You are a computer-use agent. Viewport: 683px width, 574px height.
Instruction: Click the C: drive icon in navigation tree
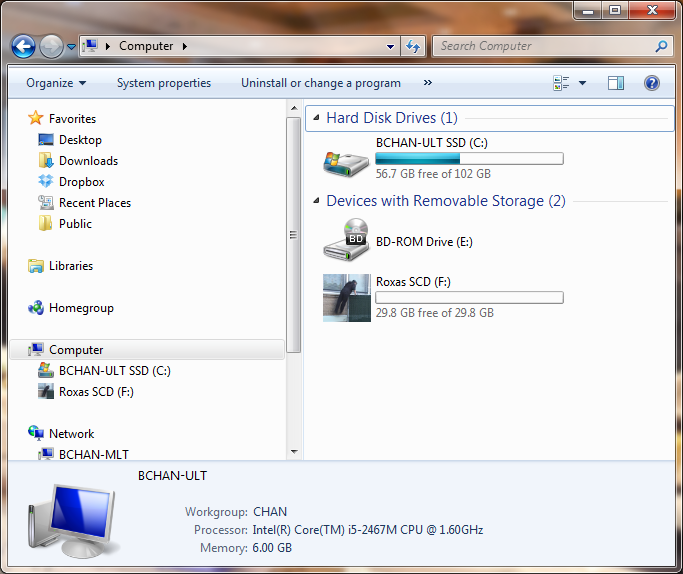coord(46,370)
